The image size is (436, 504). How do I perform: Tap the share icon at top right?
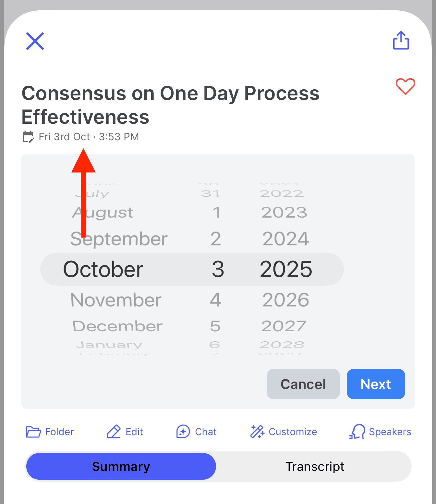point(401,41)
